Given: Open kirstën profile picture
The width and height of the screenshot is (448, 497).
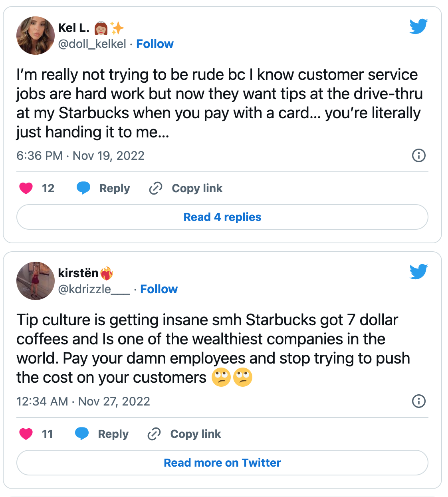Looking at the screenshot, I should click(x=36, y=281).
